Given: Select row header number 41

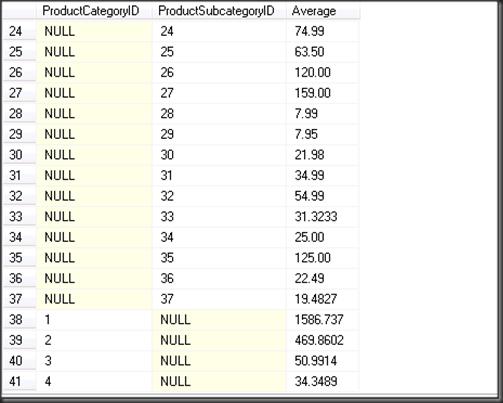Looking at the screenshot, I should [19, 381].
